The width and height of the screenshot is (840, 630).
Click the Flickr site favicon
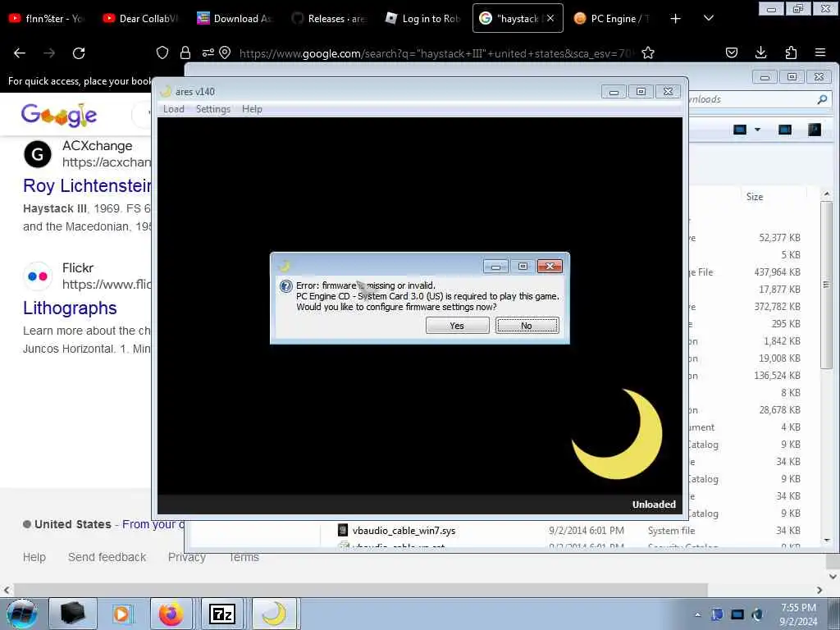[38, 276]
